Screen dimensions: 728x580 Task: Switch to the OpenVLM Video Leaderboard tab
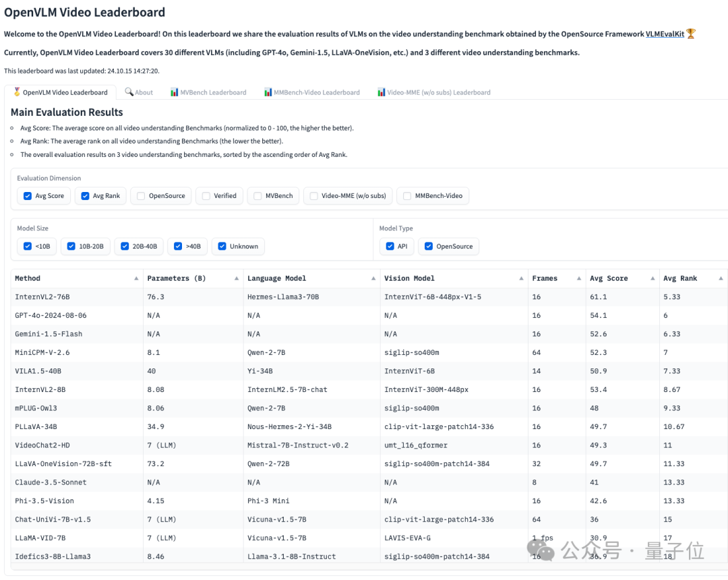point(61,92)
